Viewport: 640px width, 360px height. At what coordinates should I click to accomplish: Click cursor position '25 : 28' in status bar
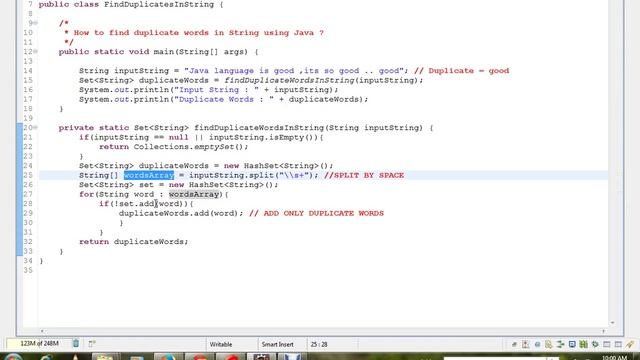coord(319,344)
